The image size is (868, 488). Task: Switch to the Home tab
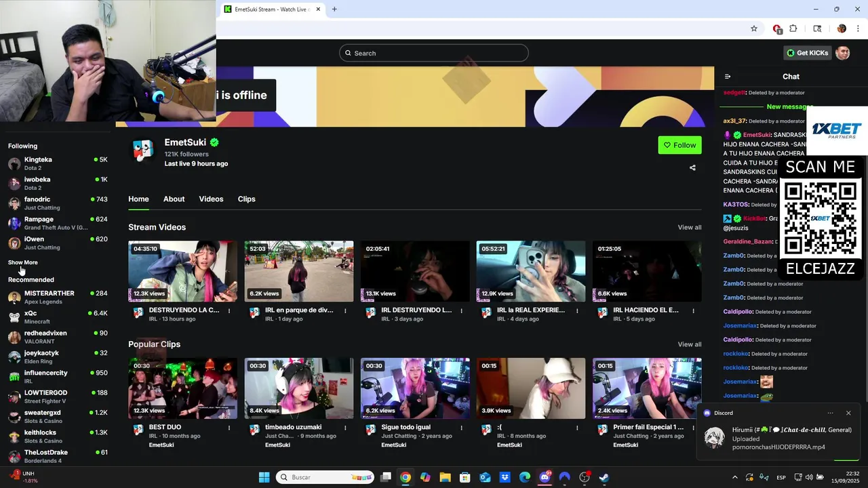point(138,199)
